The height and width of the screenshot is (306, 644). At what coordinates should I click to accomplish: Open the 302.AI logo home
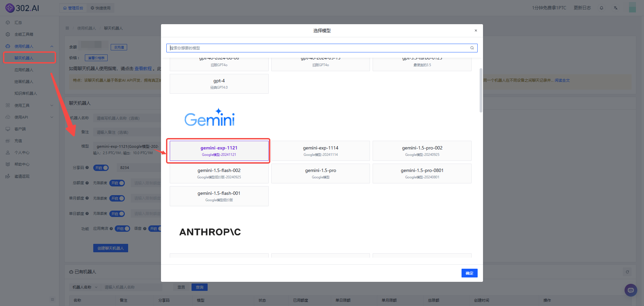click(x=22, y=8)
